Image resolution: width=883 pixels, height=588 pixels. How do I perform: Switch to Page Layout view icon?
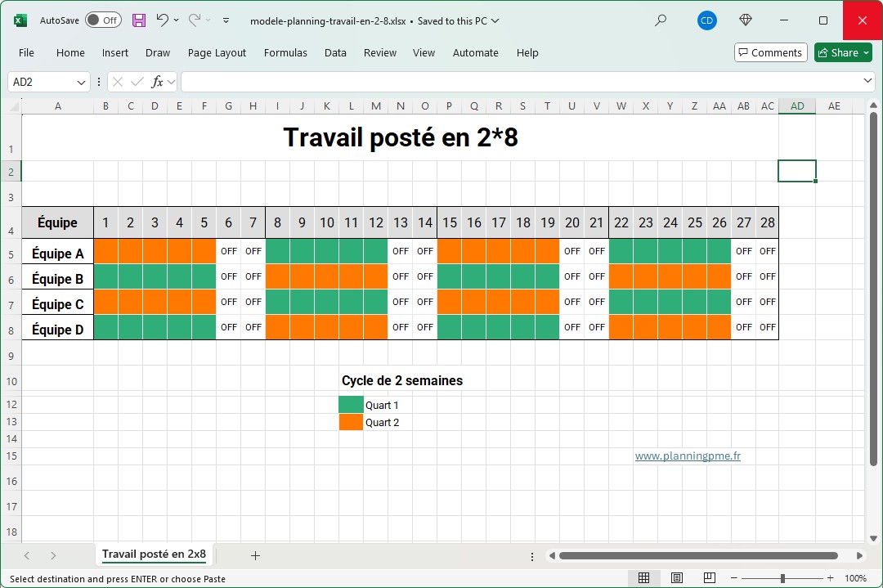(x=677, y=578)
